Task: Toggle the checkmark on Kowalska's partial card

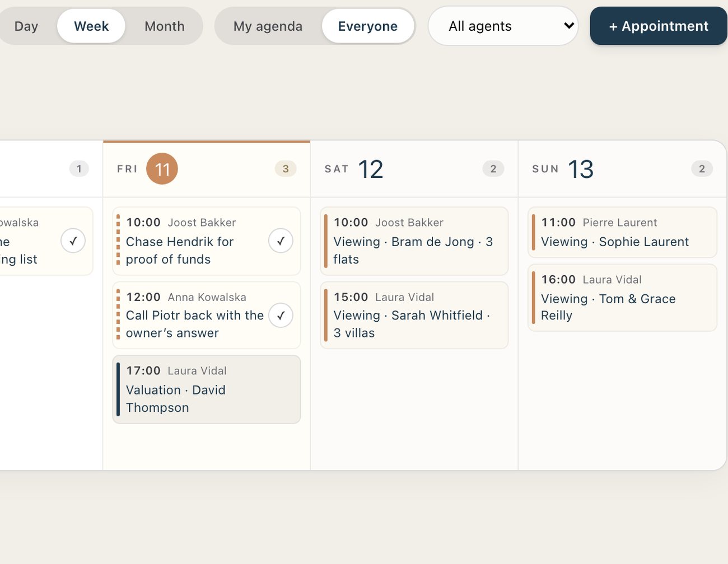Action: point(73,241)
